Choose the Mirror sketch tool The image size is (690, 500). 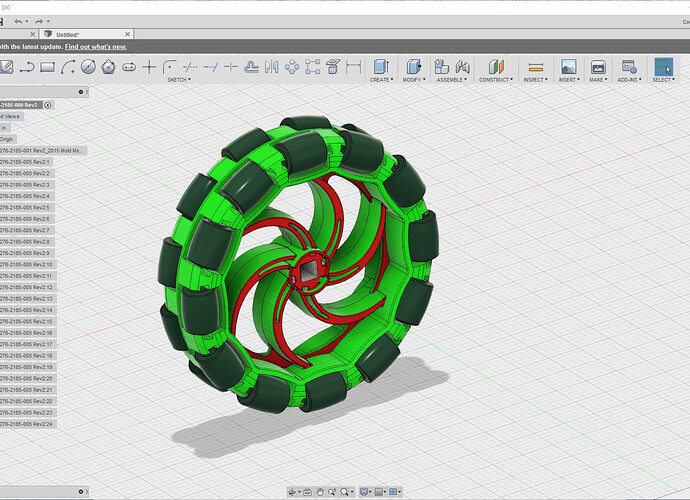point(272,67)
